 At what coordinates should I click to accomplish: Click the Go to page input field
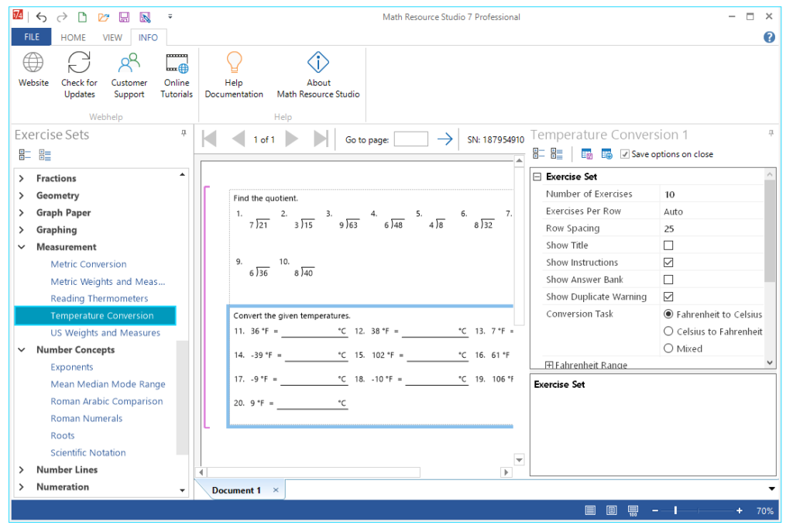pyautogui.click(x=410, y=139)
